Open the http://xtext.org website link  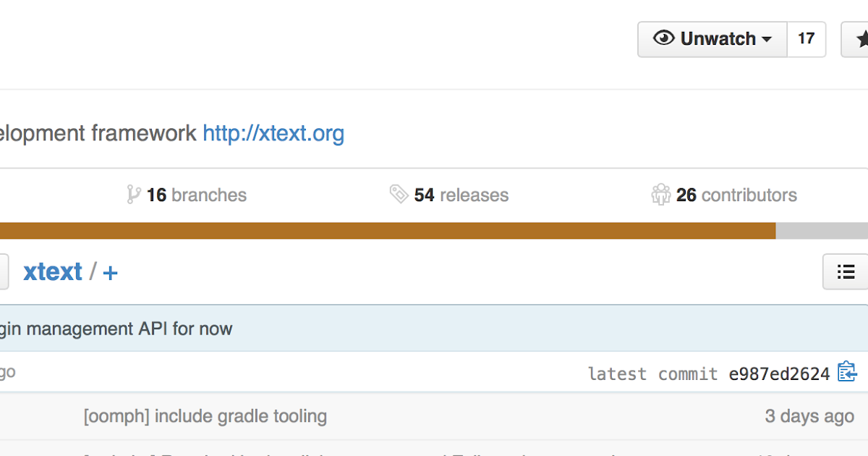click(x=273, y=133)
